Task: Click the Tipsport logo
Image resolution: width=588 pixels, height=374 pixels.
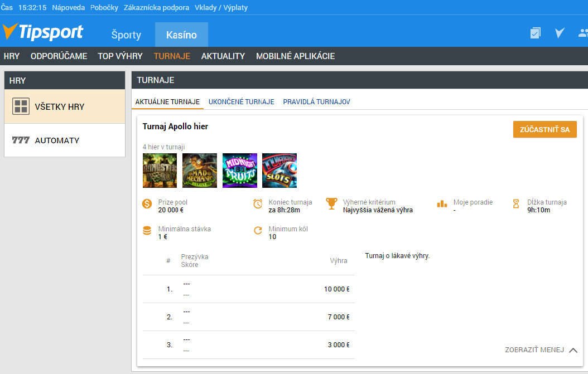Action: pyautogui.click(x=43, y=32)
